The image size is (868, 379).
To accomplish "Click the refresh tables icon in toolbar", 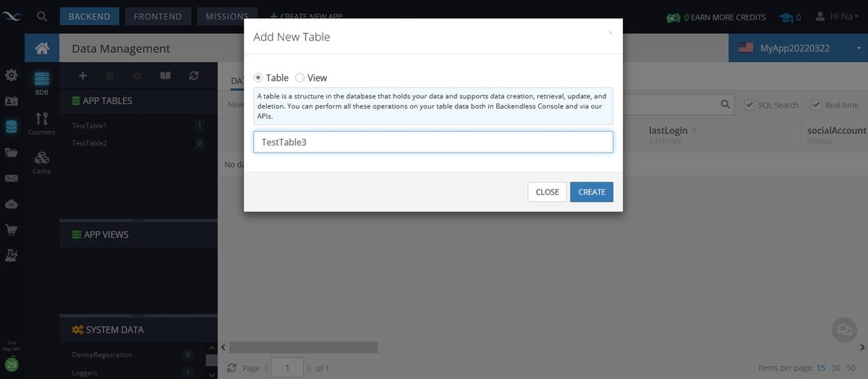I will click(193, 75).
